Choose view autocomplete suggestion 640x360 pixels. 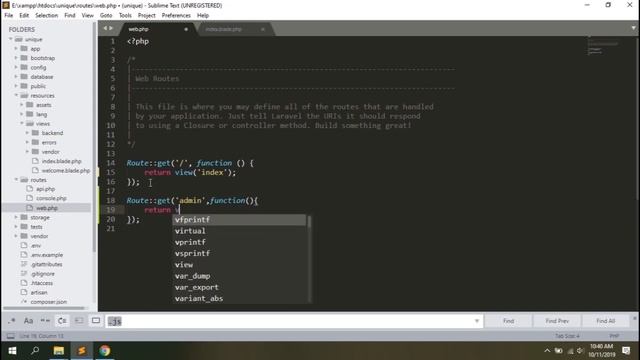coord(239,265)
